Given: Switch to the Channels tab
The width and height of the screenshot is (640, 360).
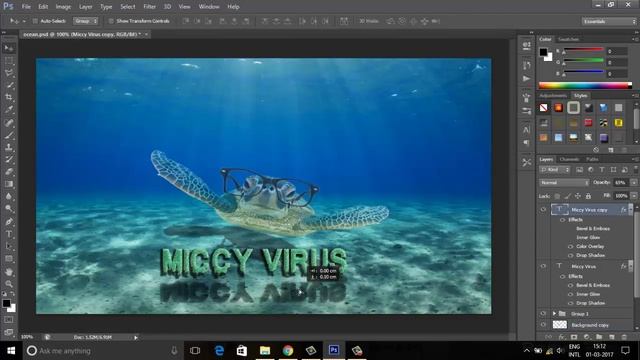Looking at the screenshot, I should point(569,159).
